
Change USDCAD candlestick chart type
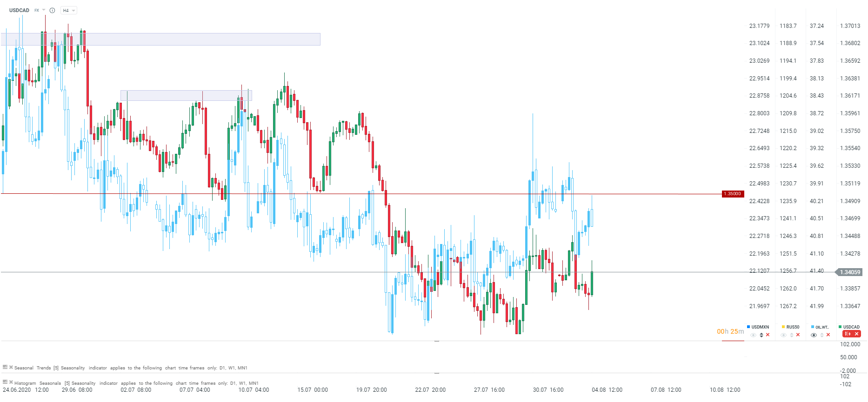848,334
